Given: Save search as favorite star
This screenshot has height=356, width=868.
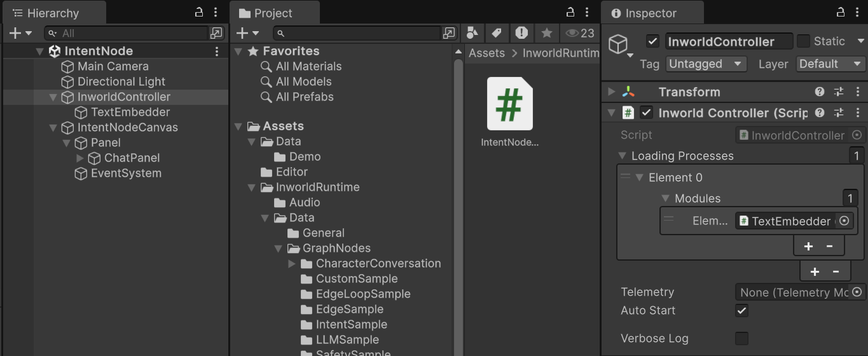Looking at the screenshot, I should [546, 33].
